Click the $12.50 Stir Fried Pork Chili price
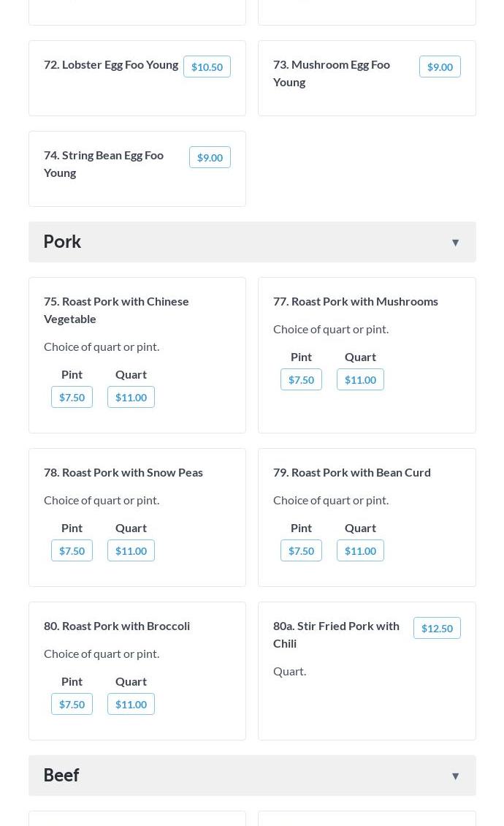 [x=437, y=628]
